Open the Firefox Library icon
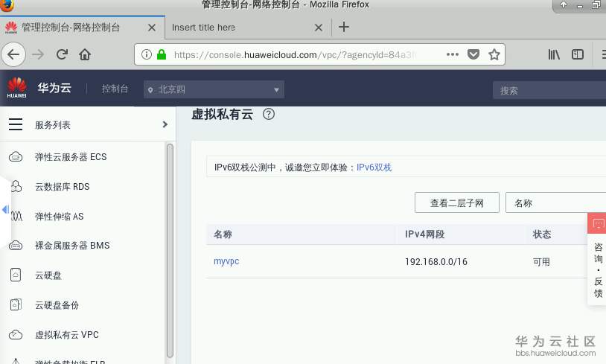606x364 pixels. [x=554, y=54]
